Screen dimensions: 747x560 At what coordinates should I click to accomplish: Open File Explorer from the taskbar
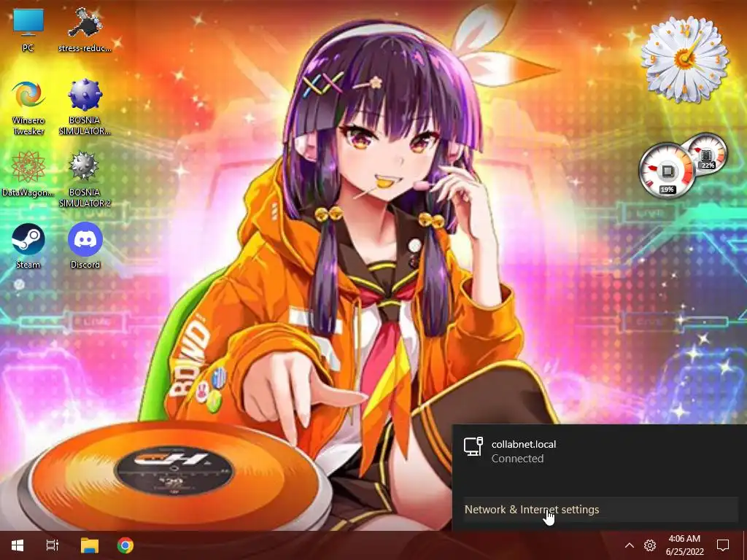point(89,545)
